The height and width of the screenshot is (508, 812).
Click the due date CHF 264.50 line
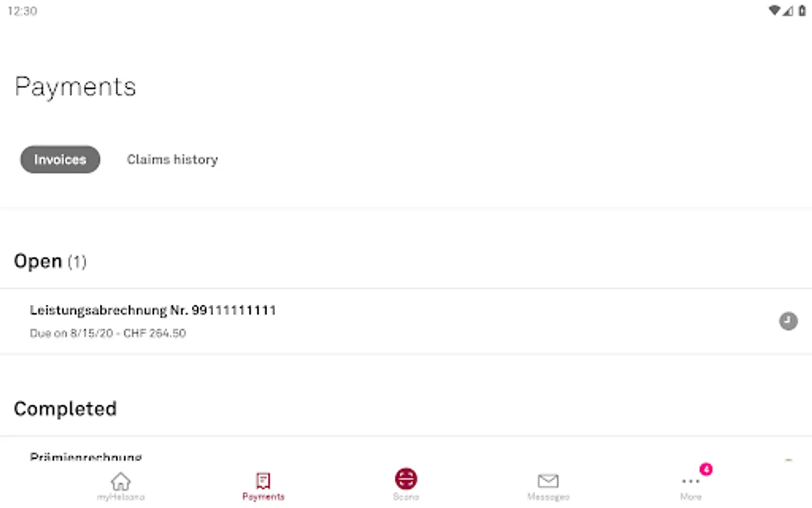pyautogui.click(x=108, y=333)
